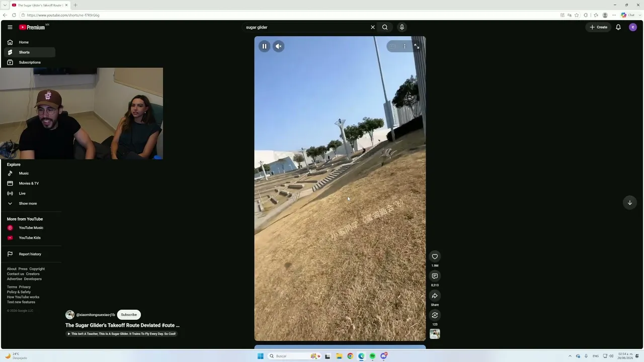Open File Explorer from the taskbar
This screenshot has width=644, height=362.
click(x=339, y=356)
